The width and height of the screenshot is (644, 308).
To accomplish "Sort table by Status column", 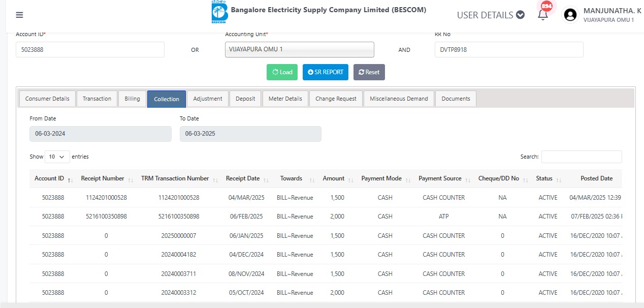I will pos(548,179).
